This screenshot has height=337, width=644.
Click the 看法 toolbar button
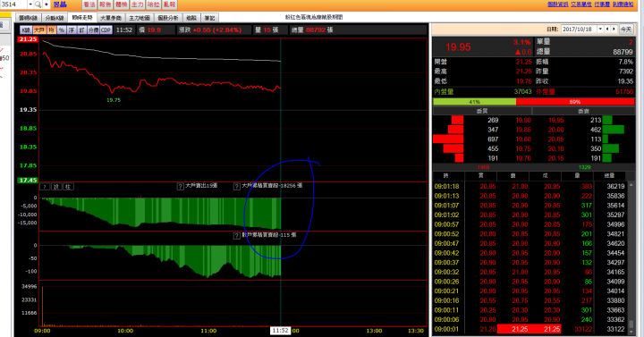pos(89,4)
